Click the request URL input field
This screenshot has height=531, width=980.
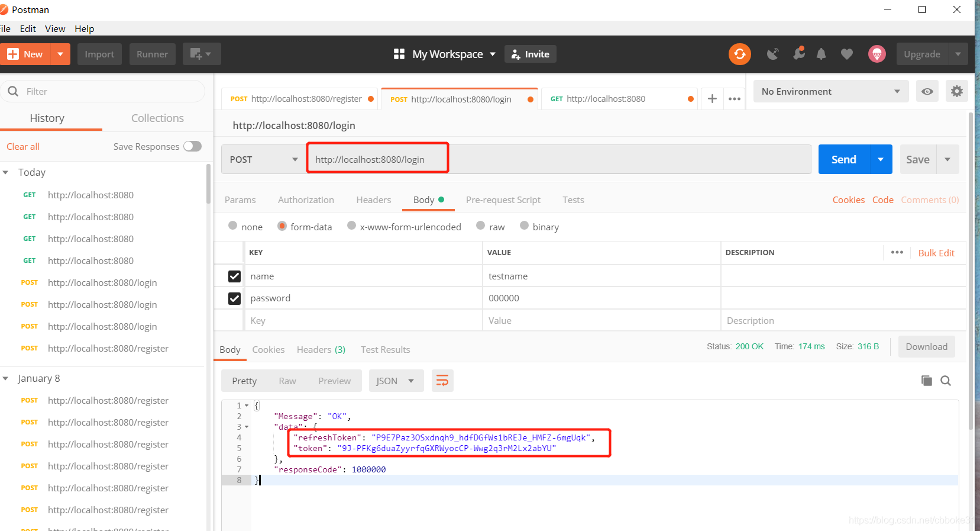coord(559,159)
